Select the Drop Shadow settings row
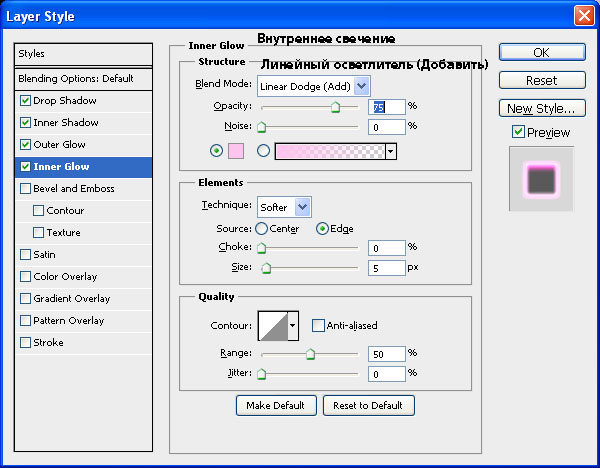 click(x=83, y=101)
